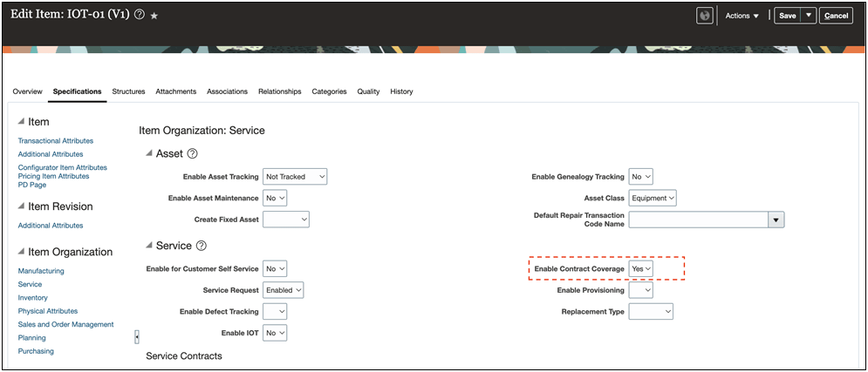Open the Purchasing link

pos(36,351)
